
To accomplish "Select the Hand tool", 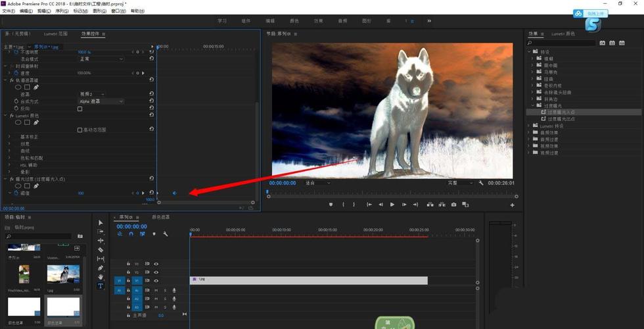I will 101,277.
